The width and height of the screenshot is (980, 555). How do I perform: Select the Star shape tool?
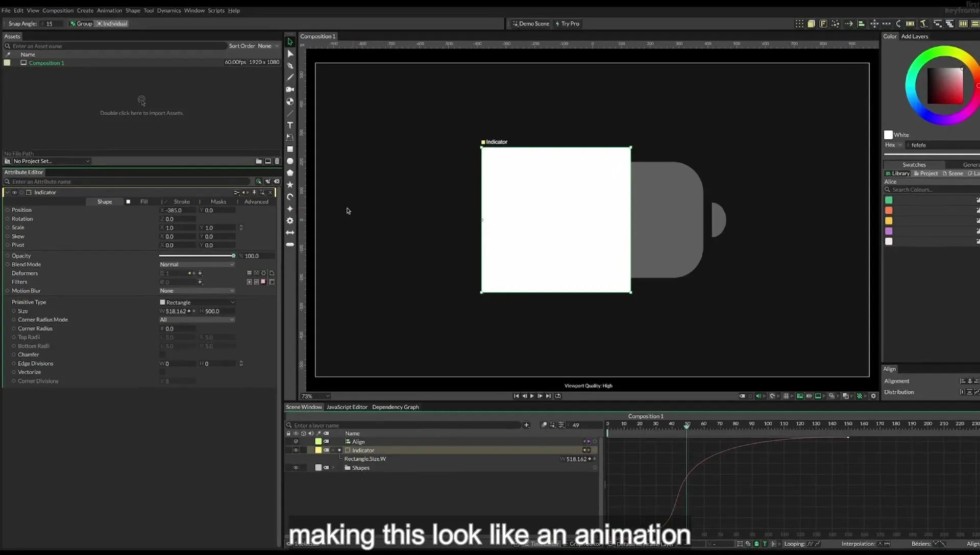pyautogui.click(x=290, y=185)
